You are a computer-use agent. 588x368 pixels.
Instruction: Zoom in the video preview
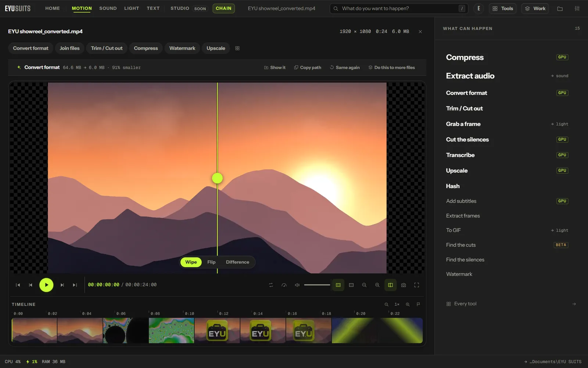(377, 285)
